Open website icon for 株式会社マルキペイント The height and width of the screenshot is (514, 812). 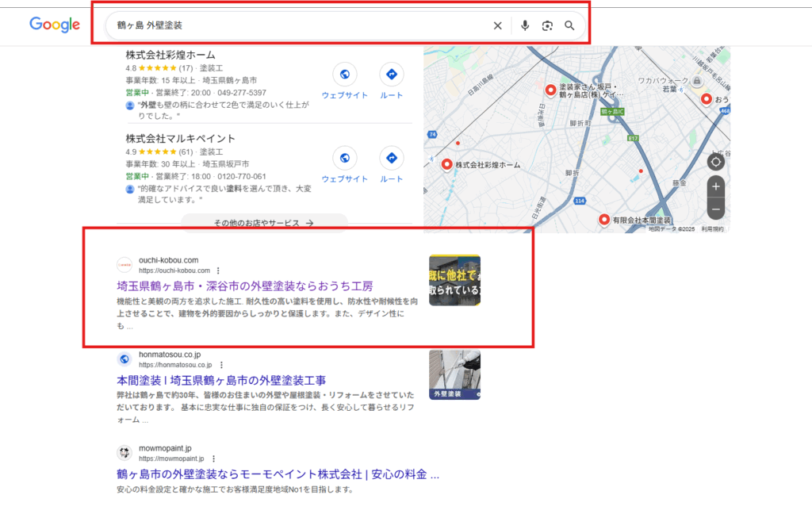click(x=344, y=159)
